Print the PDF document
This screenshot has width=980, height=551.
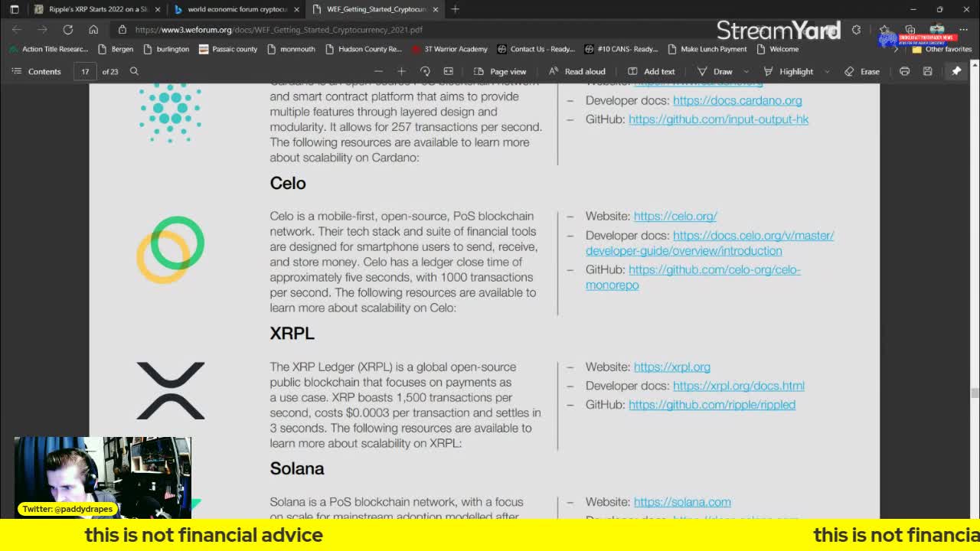click(x=904, y=71)
